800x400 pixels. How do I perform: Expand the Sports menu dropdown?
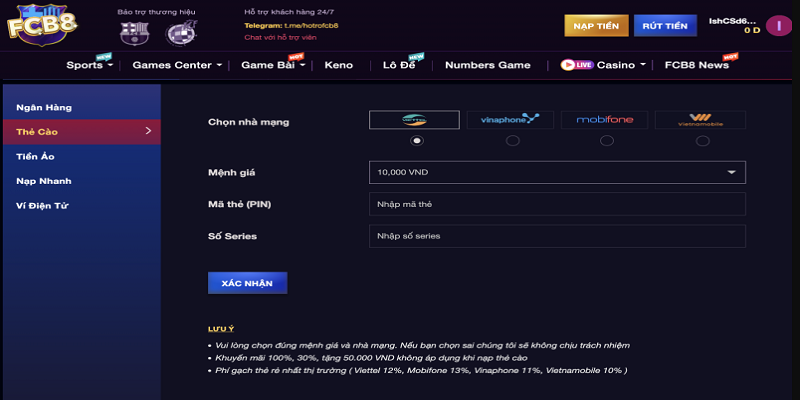[90, 65]
